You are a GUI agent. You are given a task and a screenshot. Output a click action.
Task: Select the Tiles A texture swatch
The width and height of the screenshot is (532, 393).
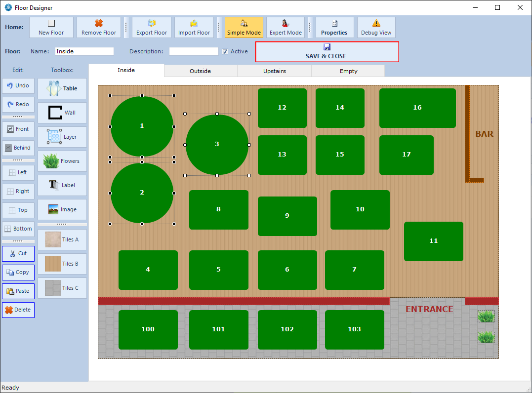[62, 239]
